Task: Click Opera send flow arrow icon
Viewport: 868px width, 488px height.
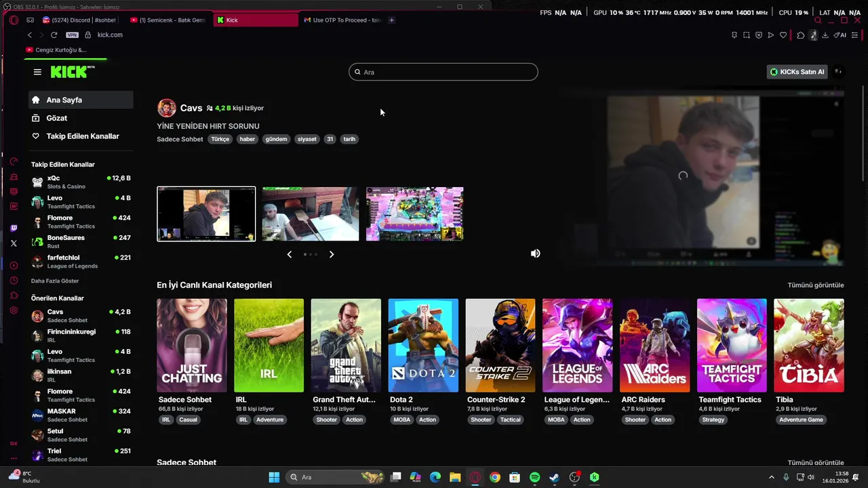Action: coord(771,35)
